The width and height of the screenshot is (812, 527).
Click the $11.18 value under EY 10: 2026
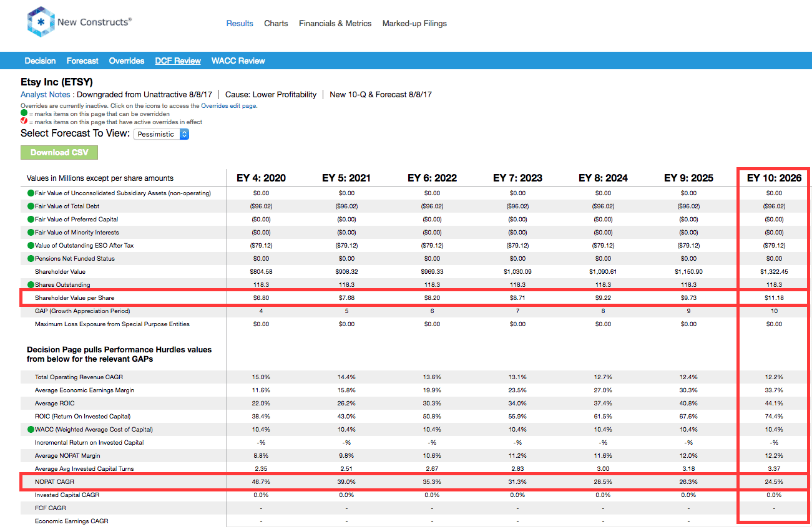774,298
